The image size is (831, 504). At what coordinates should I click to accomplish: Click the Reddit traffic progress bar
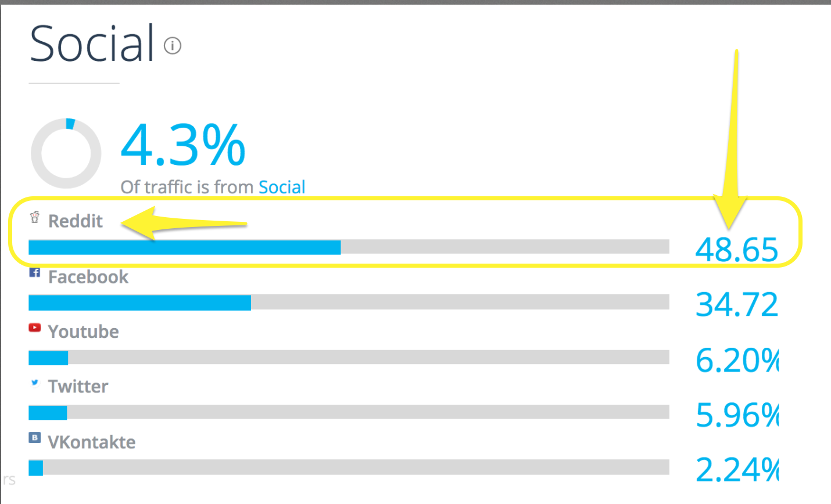tap(349, 247)
